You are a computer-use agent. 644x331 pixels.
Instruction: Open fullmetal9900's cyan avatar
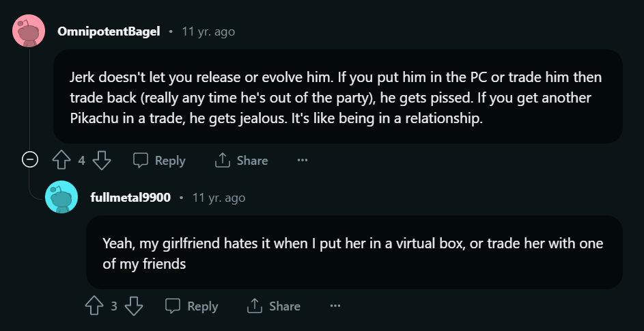[61, 197]
